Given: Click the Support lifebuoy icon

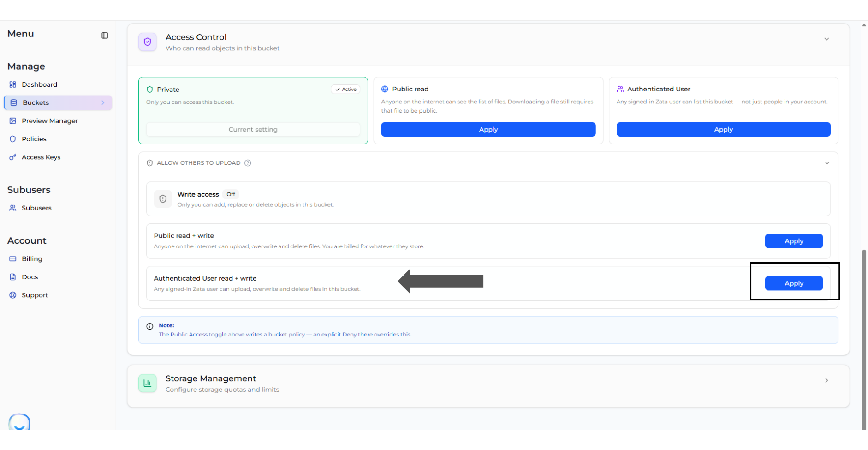Looking at the screenshot, I should pyautogui.click(x=13, y=295).
